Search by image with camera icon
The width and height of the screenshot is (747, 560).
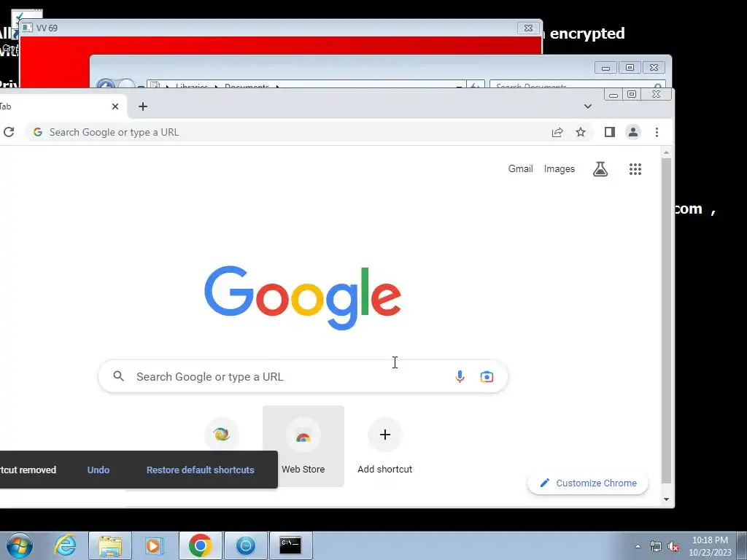coord(487,377)
